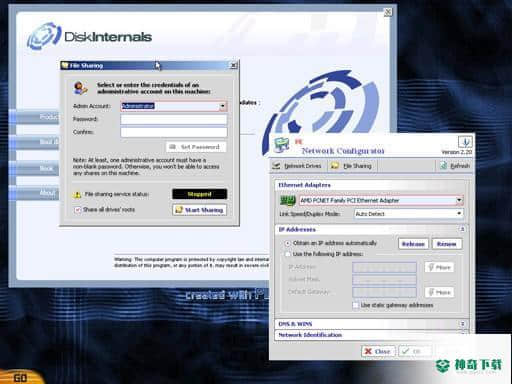Toggle Share all drives' roots checkbox
Viewport: 512px width, 384px height.
(x=77, y=210)
